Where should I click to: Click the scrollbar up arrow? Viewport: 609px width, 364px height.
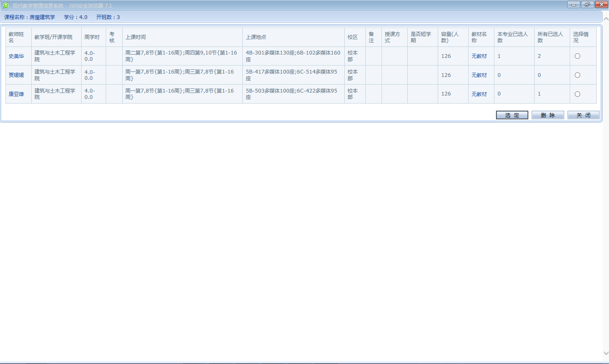point(606,19)
